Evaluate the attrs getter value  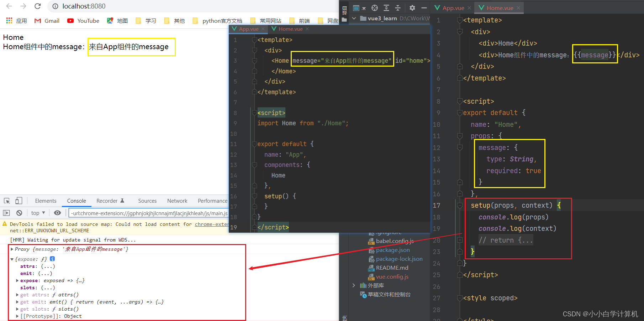click(x=48, y=266)
